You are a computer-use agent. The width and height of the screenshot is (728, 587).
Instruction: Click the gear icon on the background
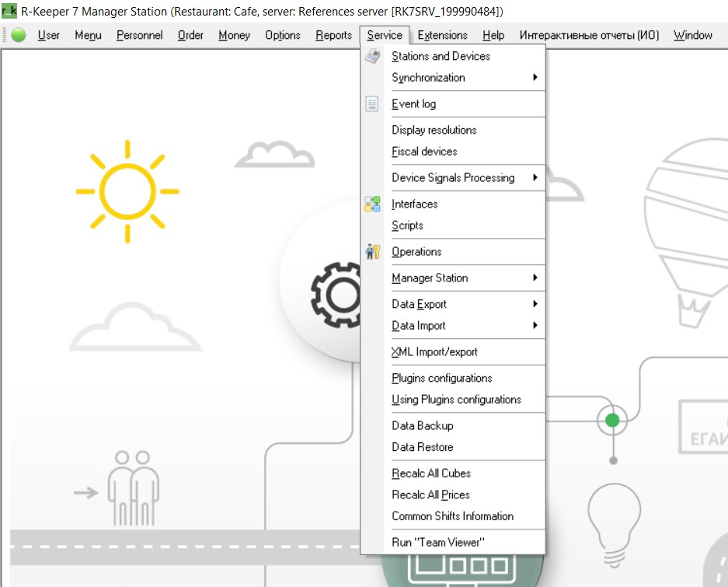[336, 295]
